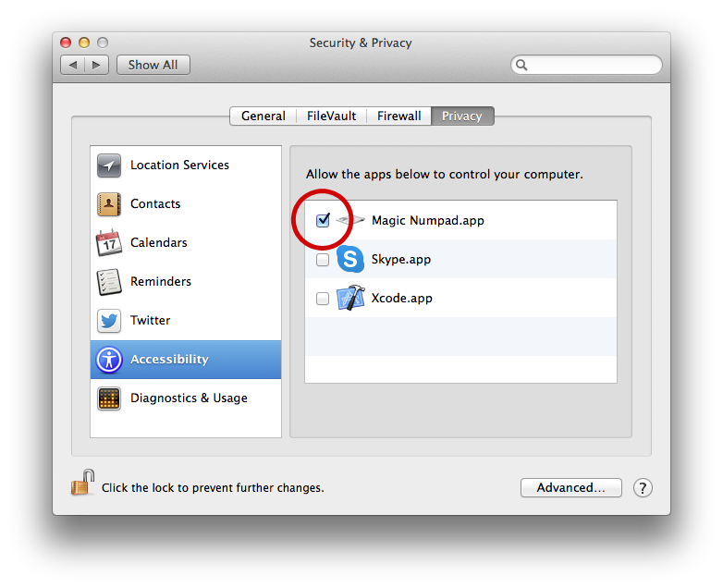Open the Advanced… settings button
This screenshot has height=588, width=723.
570,488
